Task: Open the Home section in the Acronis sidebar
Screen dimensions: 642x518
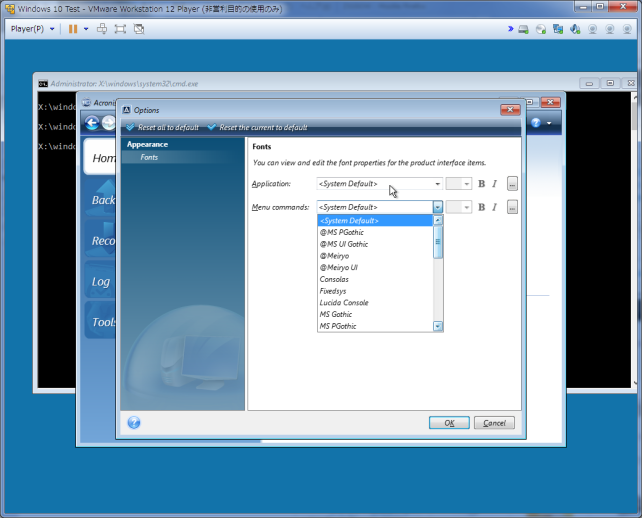Action: [100, 157]
